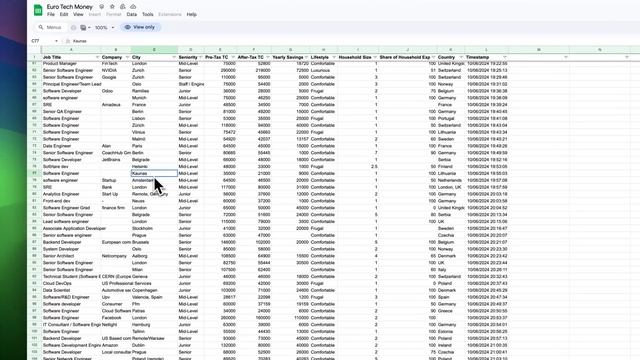The height and width of the screenshot is (360, 640).
Task: Click the print icon in toolbar
Action: click(73, 27)
